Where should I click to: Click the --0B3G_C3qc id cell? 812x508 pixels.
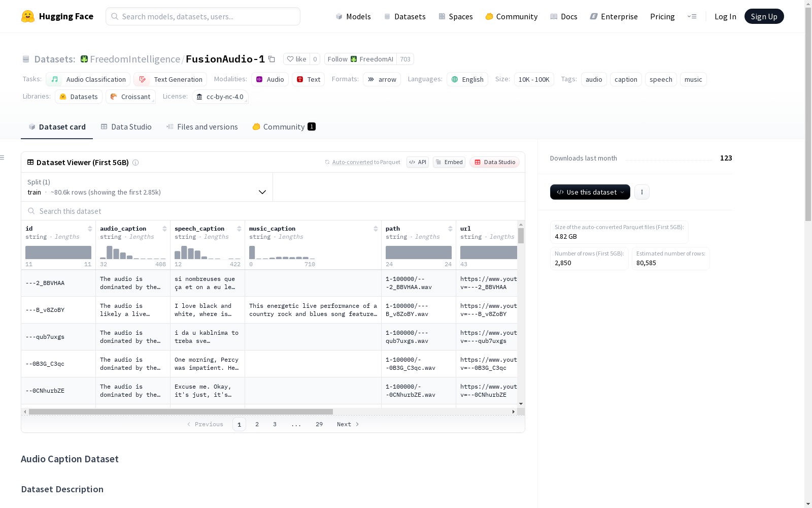(58, 364)
